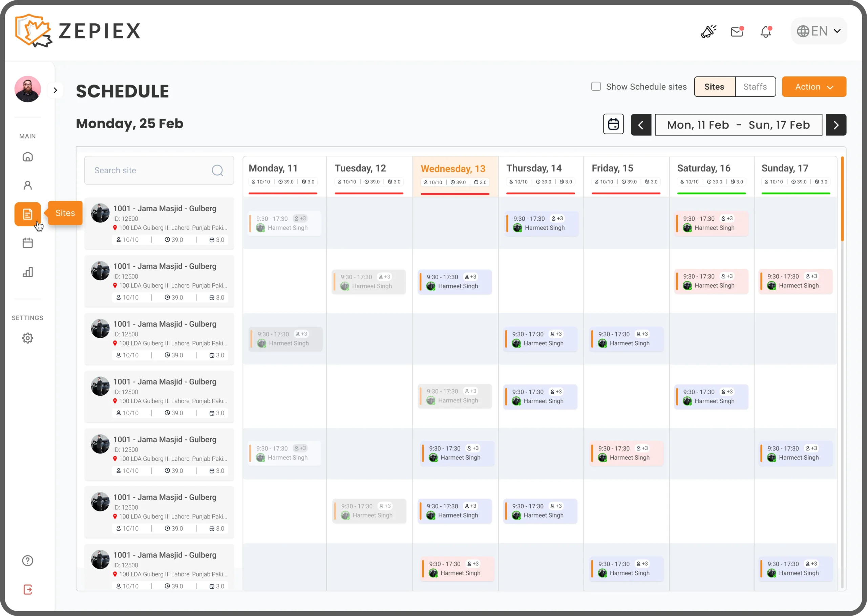Screen dimensions: 867x616
Task: Open the Calendar icon in sidebar
Action: click(28, 243)
